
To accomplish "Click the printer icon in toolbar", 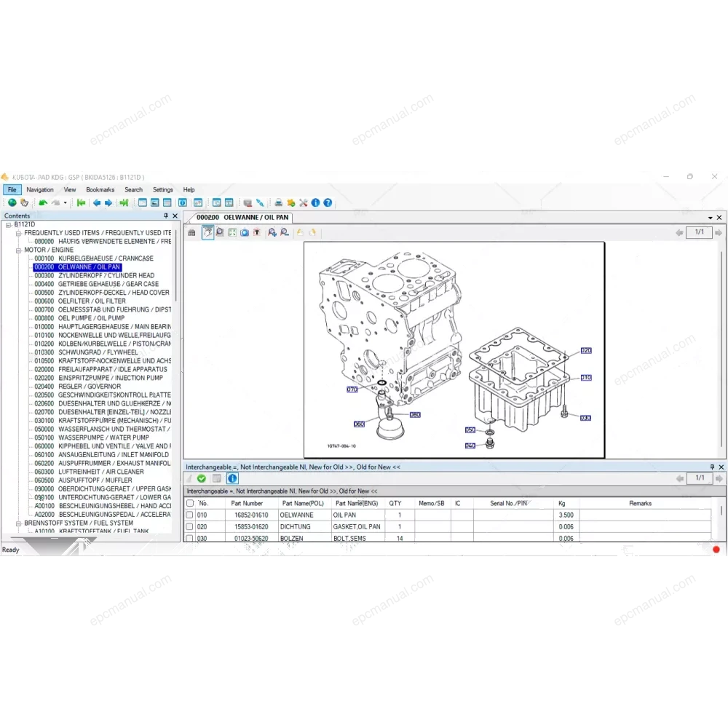I will (x=279, y=203).
